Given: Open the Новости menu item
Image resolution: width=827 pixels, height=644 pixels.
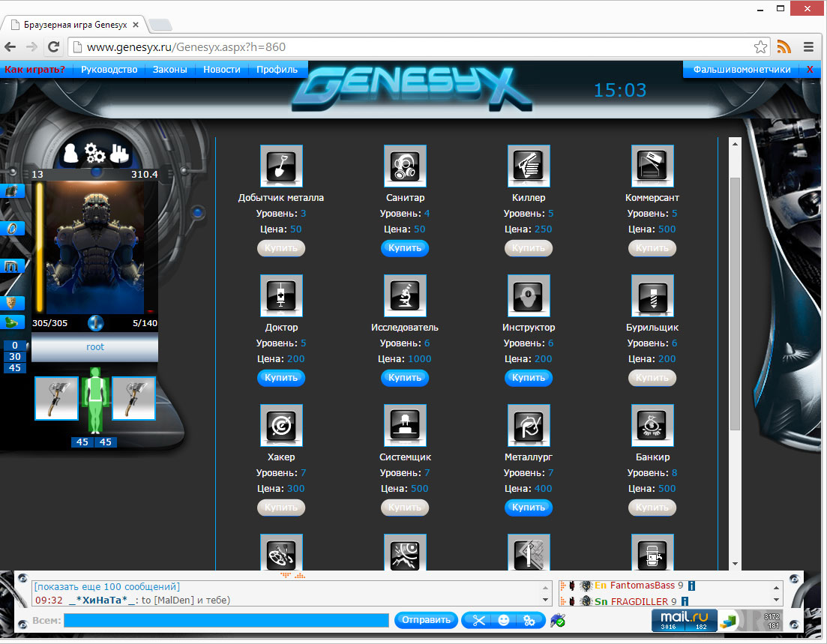Looking at the screenshot, I should [x=221, y=69].
